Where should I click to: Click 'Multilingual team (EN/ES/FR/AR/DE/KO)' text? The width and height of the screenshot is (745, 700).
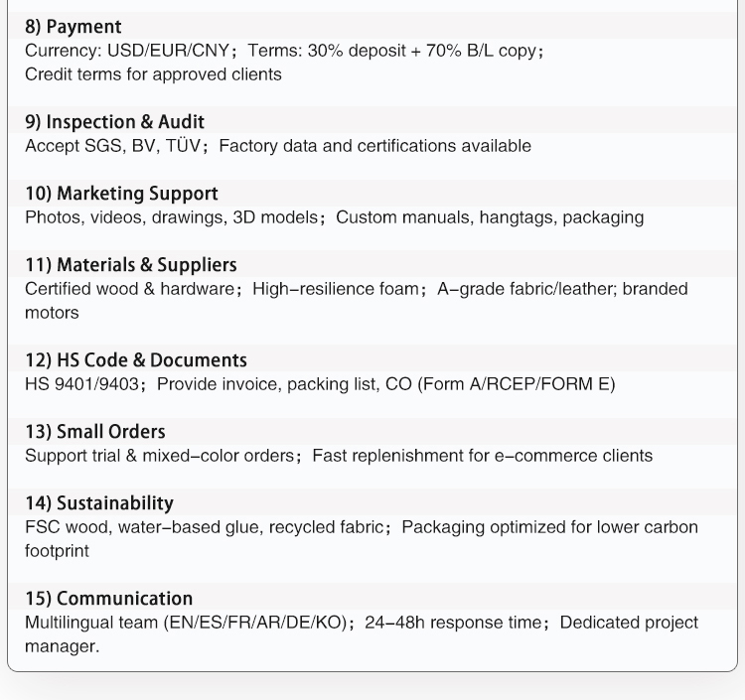coord(187,623)
